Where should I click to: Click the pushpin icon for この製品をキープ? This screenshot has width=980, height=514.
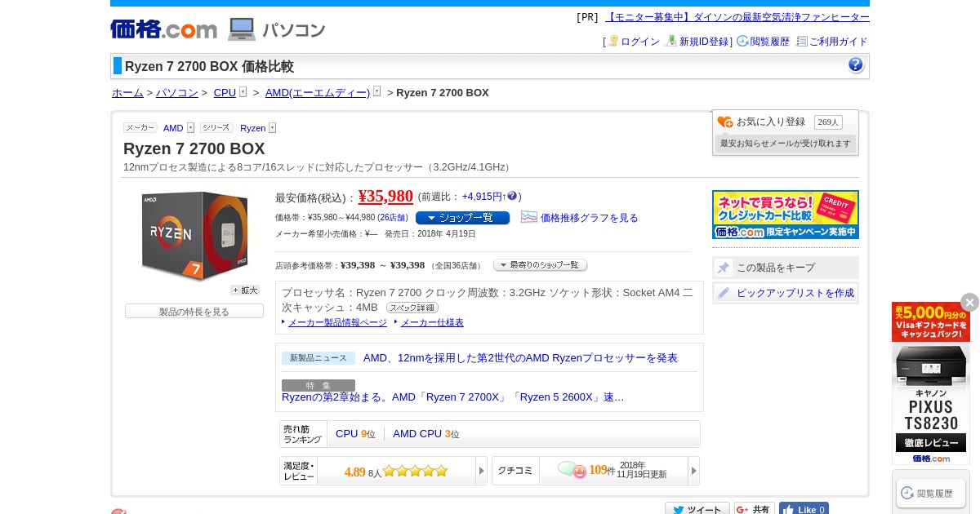tap(724, 268)
